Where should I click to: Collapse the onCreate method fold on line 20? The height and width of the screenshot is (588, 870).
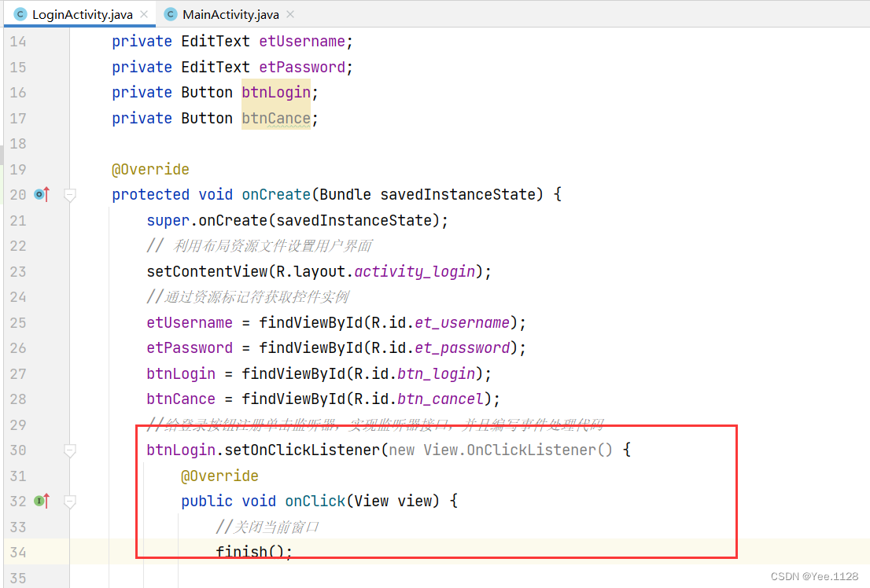click(x=70, y=195)
